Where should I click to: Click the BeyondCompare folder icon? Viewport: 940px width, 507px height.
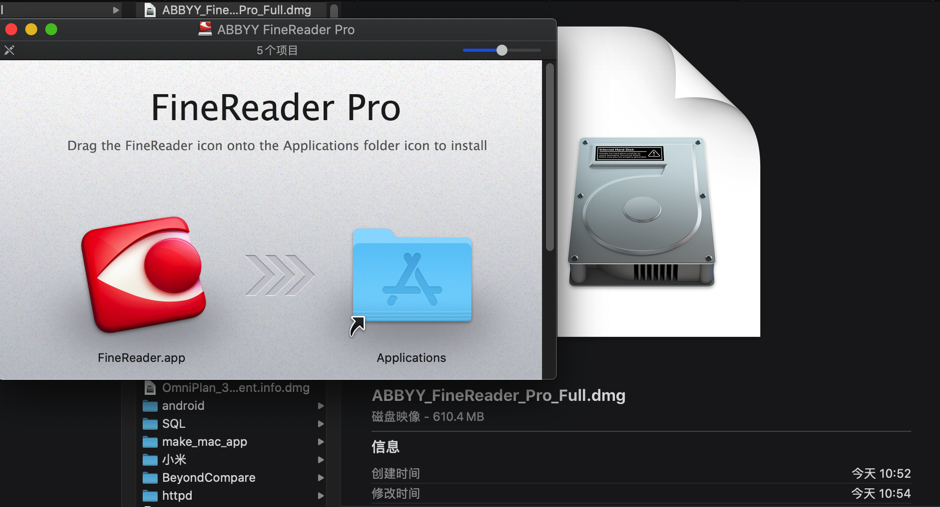pos(150,478)
